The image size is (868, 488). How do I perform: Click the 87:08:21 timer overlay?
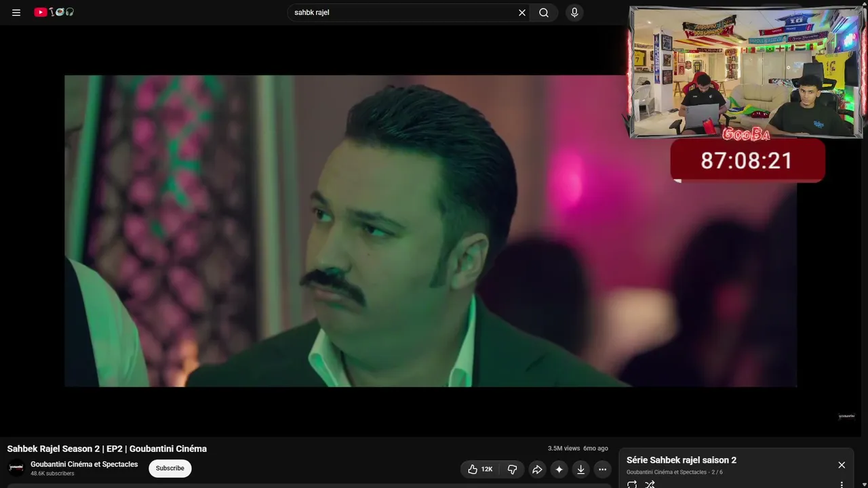click(x=747, y=161)
